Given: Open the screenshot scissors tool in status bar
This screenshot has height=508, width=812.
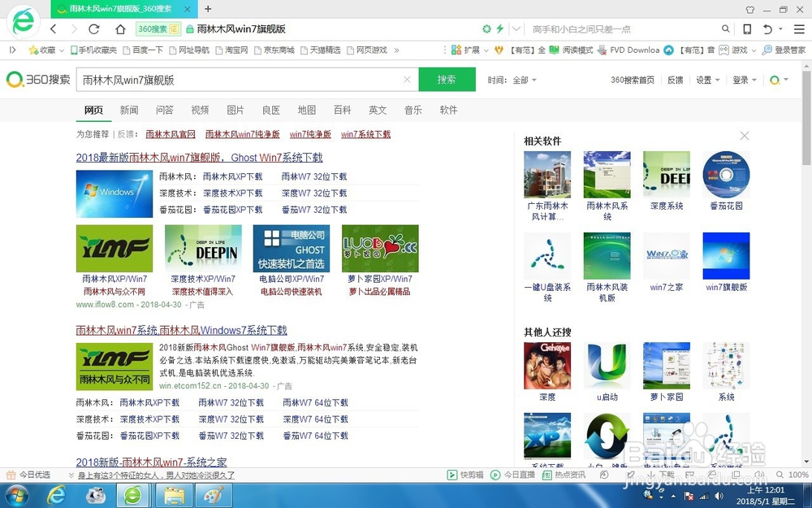Looking at the screenshot, I should tap(630, 474).
